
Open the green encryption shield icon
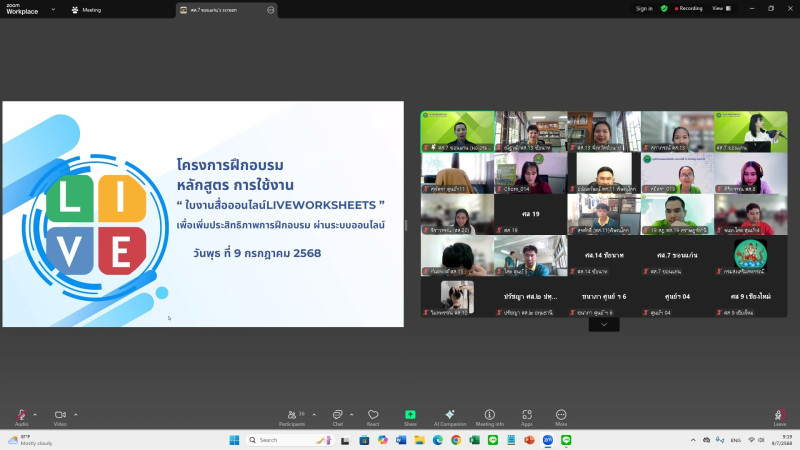point(664,9)
